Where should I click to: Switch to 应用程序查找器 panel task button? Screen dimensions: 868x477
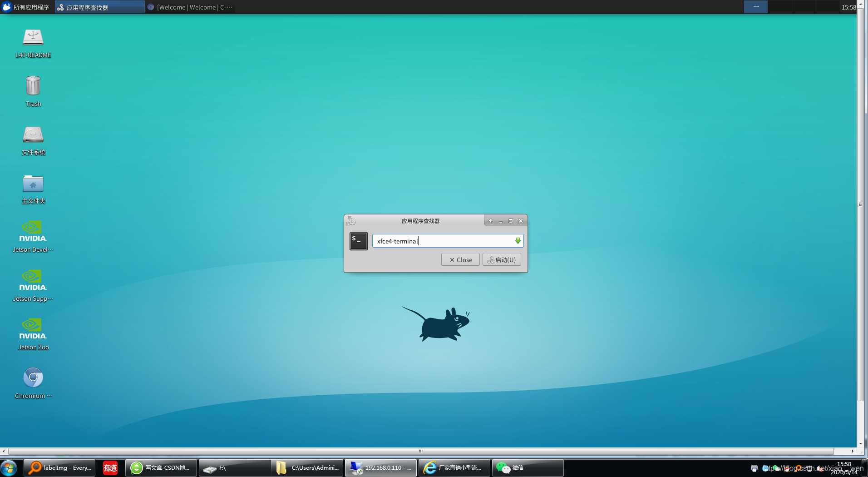coord(100,7)
